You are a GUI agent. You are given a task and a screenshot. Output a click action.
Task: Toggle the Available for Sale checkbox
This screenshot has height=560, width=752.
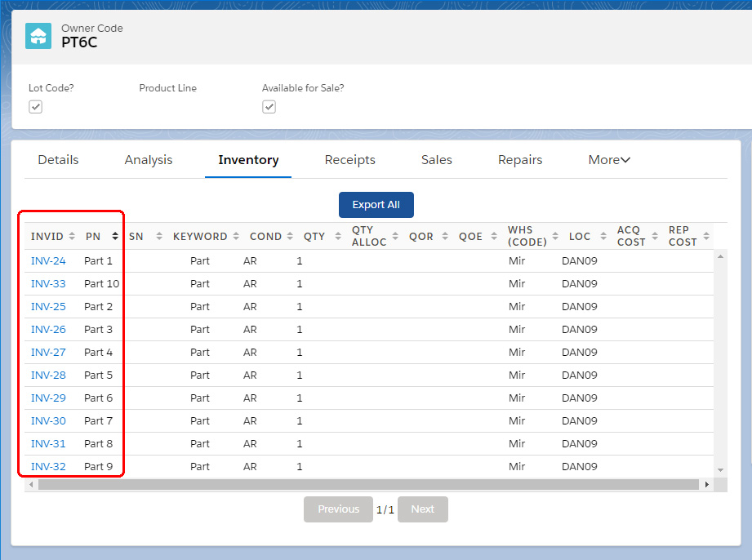point(269,107)
